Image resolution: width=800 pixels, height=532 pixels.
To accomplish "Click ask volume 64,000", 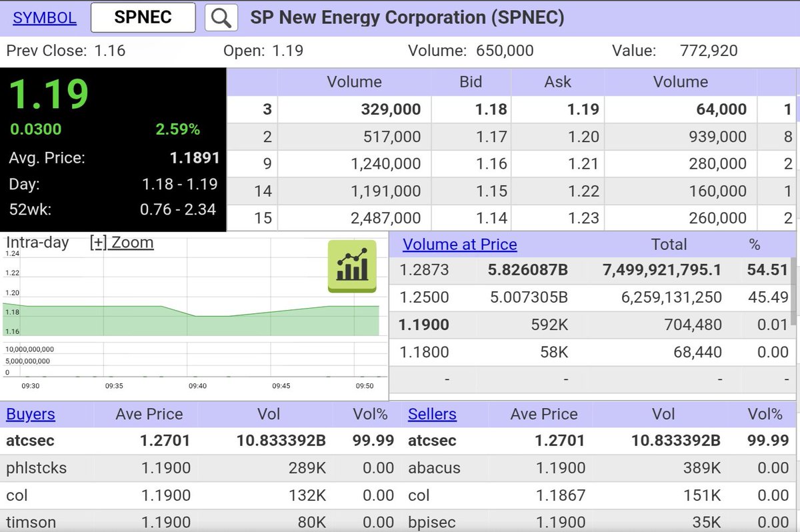I will tap(721, 109).
